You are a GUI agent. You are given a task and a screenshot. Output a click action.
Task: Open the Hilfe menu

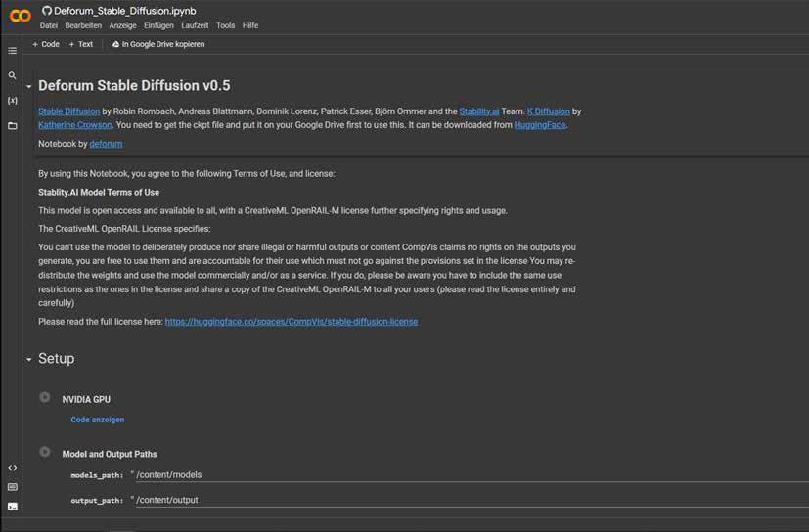pos(250,25)
